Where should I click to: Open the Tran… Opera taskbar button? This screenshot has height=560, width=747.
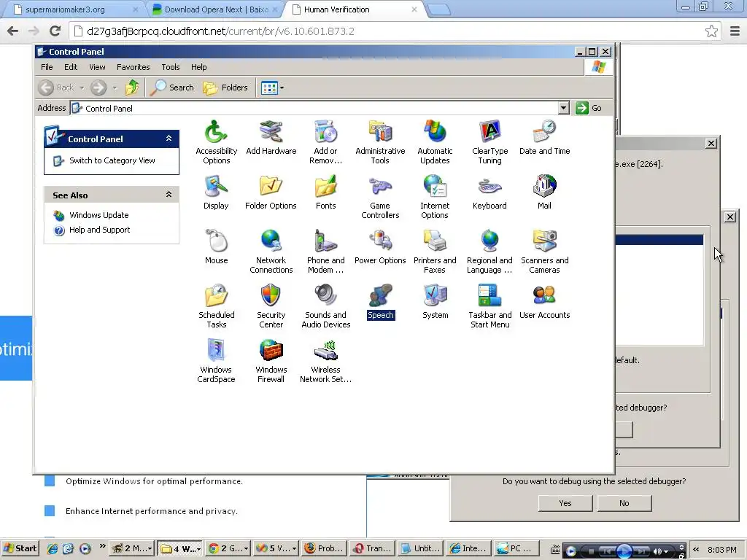click(x=373, y=548)
